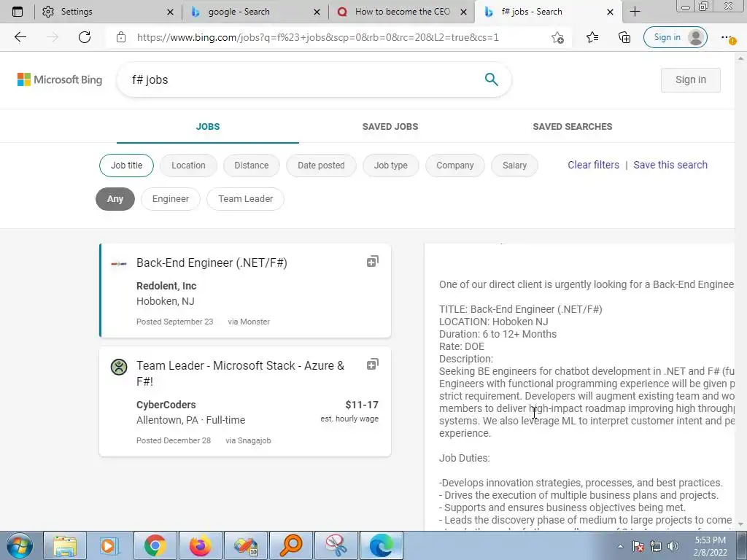
Task: Click the browser back arrow
Action: click(x=20, y=37)
